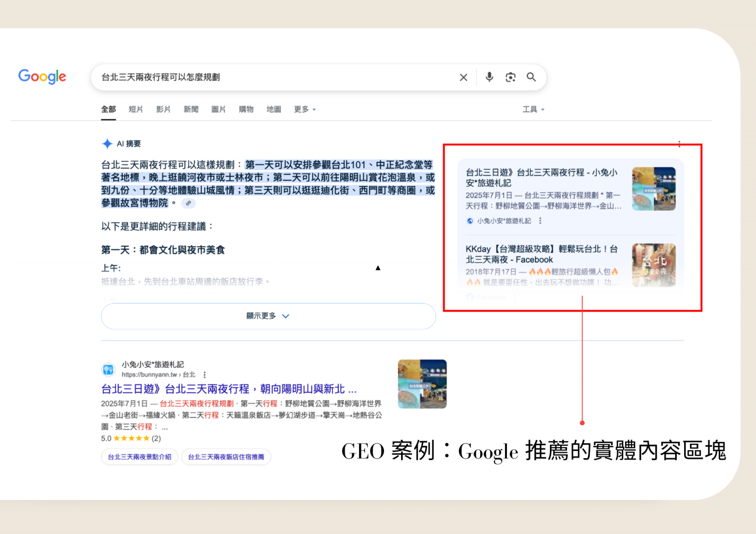
Task: Click the AI 摘要 sparkle icon
Action: pyautogui.click(x=107, y=144)
